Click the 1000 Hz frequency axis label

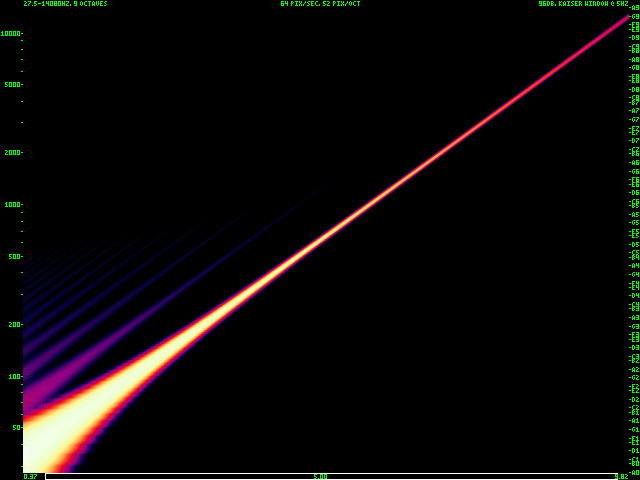point(11,205)
